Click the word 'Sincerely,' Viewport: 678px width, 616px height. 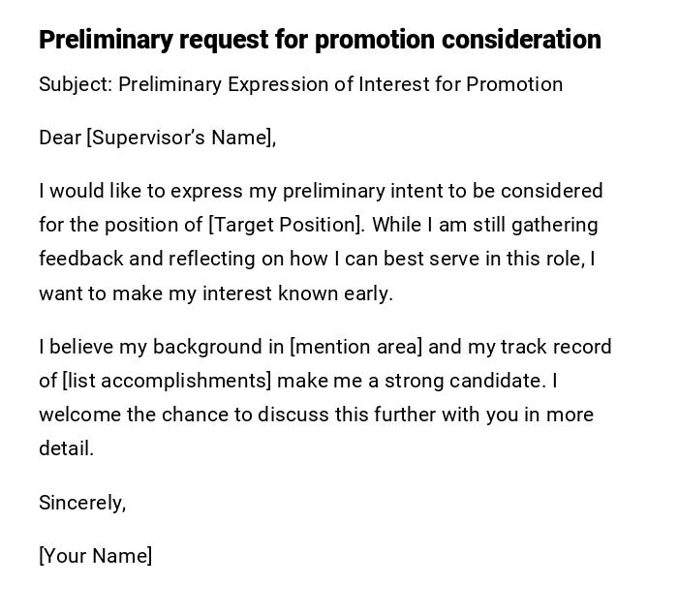coord(82,503)
